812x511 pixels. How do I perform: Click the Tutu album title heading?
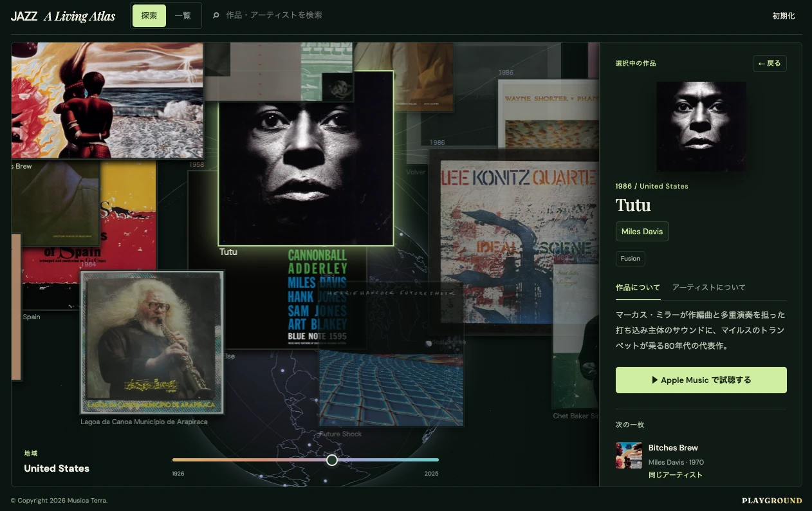click(634, 205)
